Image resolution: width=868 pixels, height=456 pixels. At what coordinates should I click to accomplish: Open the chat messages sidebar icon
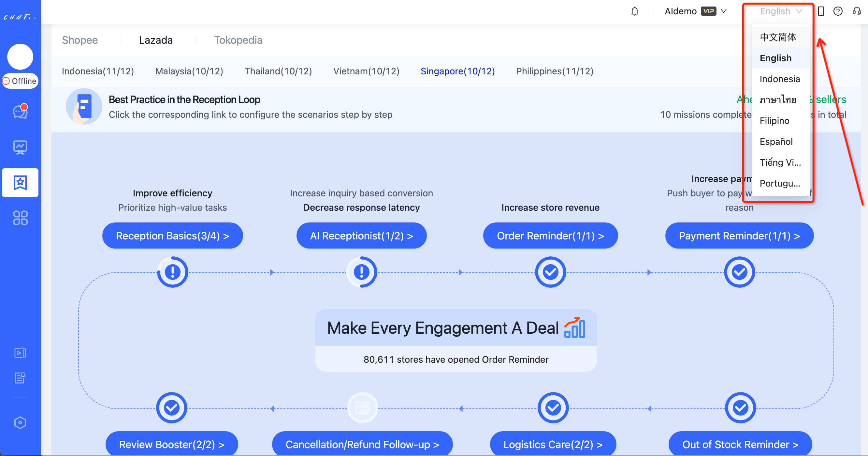tap(20, 112)
